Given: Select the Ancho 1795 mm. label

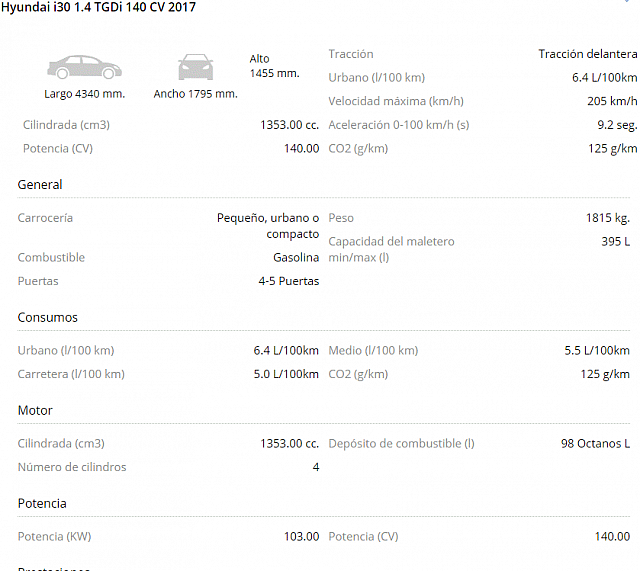Looking at the screenshot, I should click(196, 94).
